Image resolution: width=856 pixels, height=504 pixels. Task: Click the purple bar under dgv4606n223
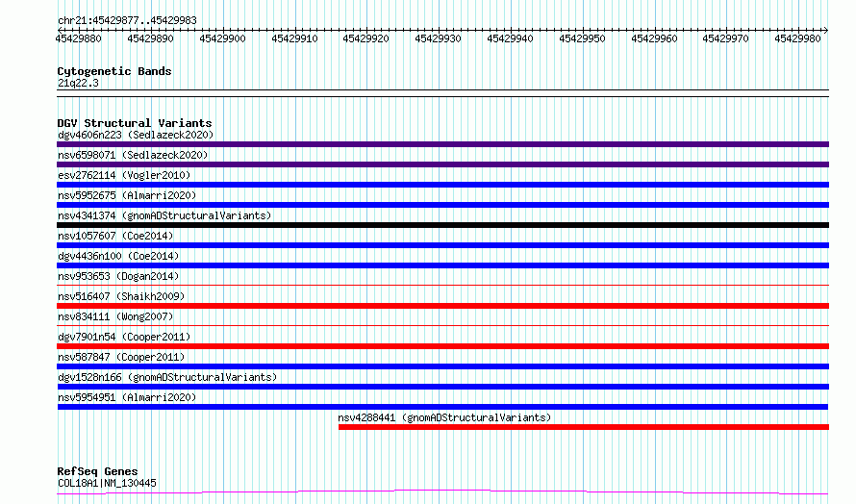pyautogui.click(x=442, y=144)
